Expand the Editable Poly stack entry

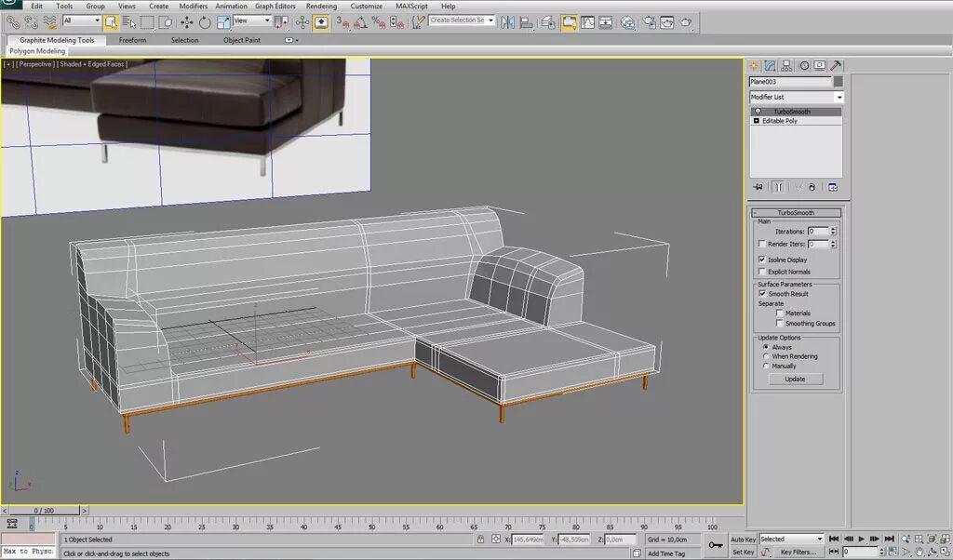coord(756,121)
